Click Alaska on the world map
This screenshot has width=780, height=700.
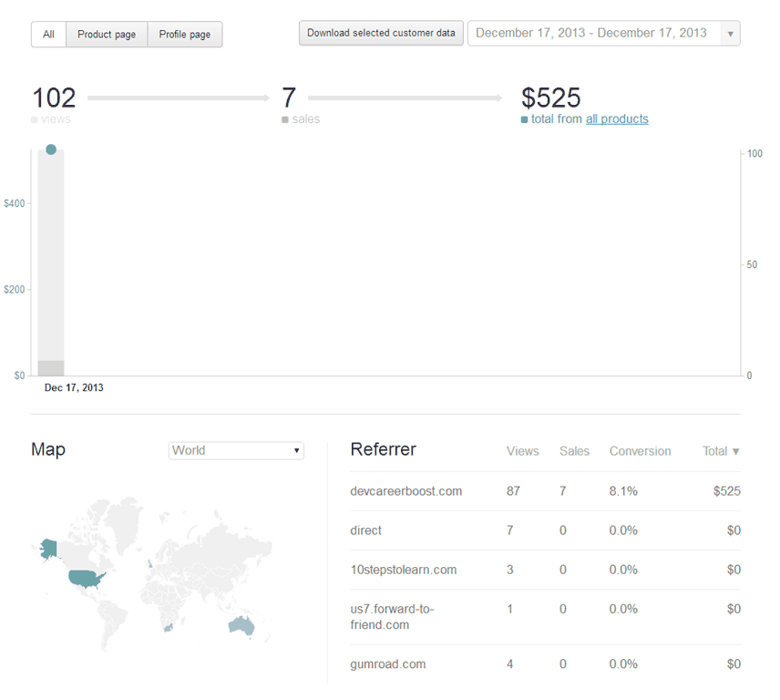click(x=48, y=549)
